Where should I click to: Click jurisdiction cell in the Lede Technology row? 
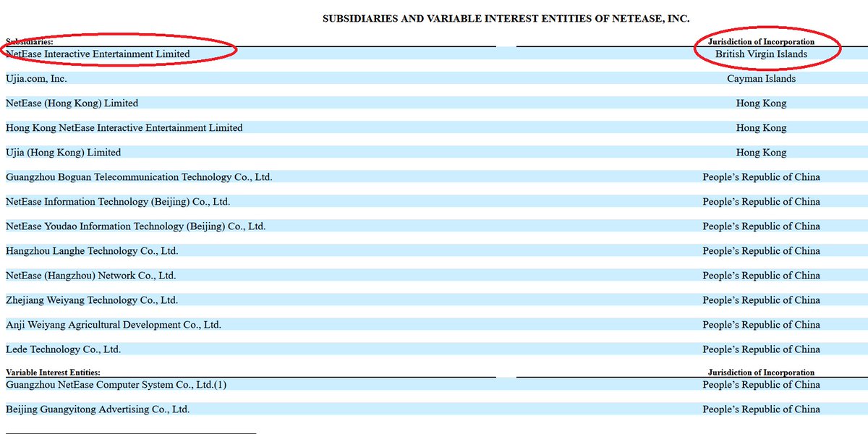761,349
